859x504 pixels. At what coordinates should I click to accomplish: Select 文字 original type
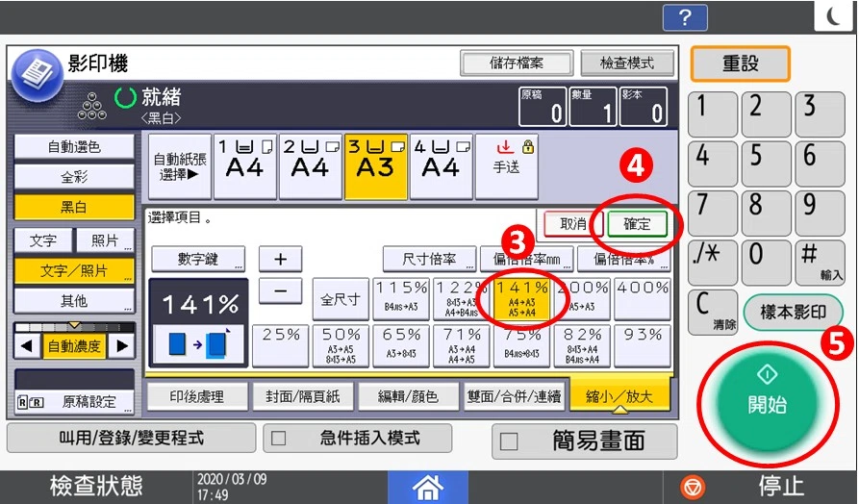(43, 240)
